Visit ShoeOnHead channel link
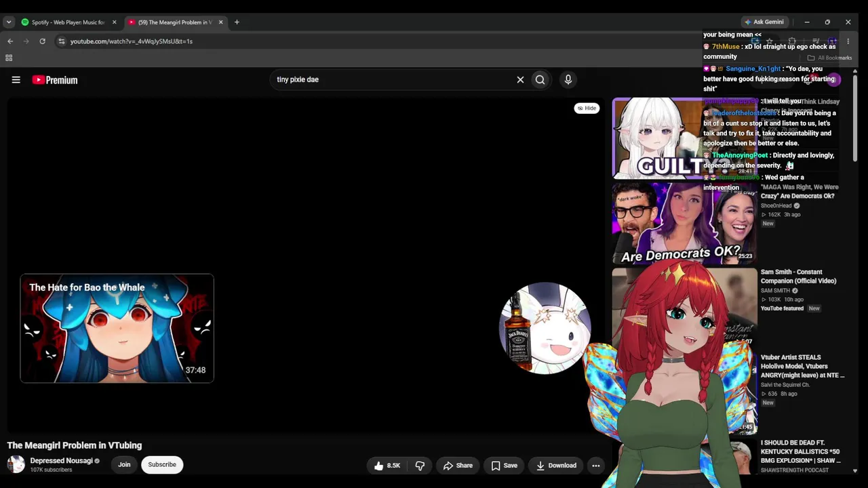Screen dimensions: 868x488 coord(776,206)
